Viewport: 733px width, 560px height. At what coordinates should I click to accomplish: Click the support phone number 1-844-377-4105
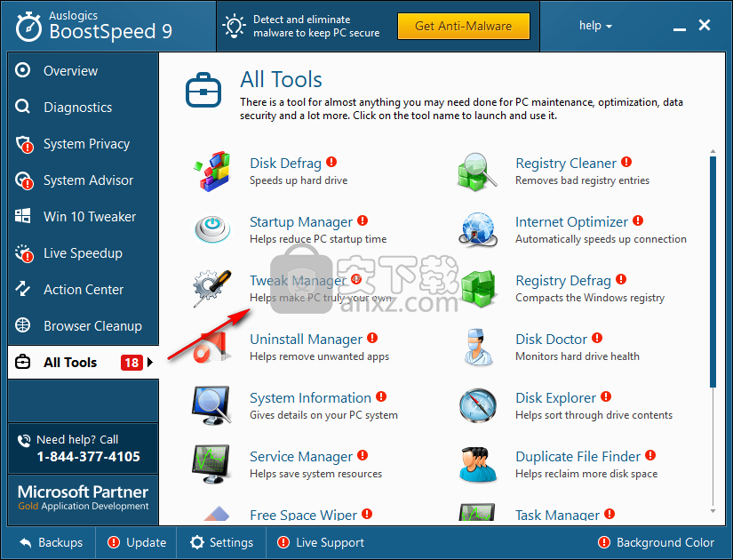tap(88, 457)
